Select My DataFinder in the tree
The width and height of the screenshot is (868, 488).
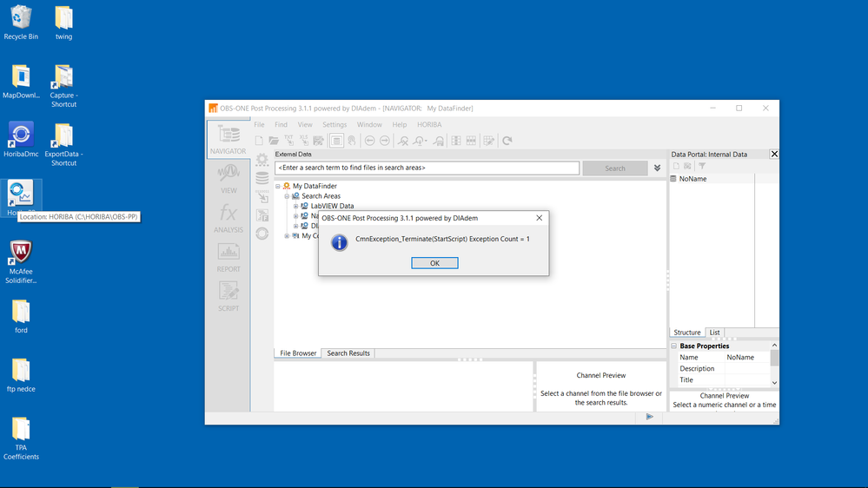point(315,186)
